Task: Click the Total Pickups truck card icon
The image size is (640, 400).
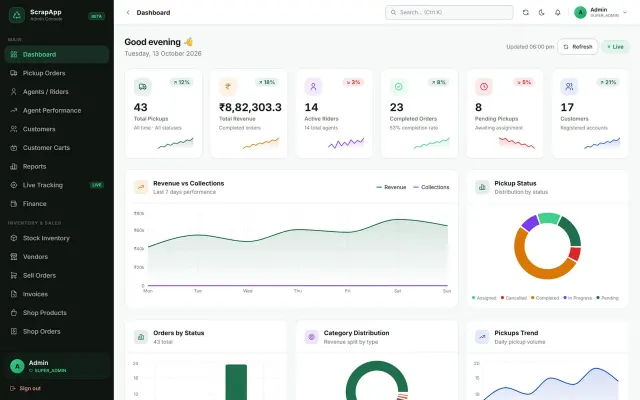Action: point(142,87)
